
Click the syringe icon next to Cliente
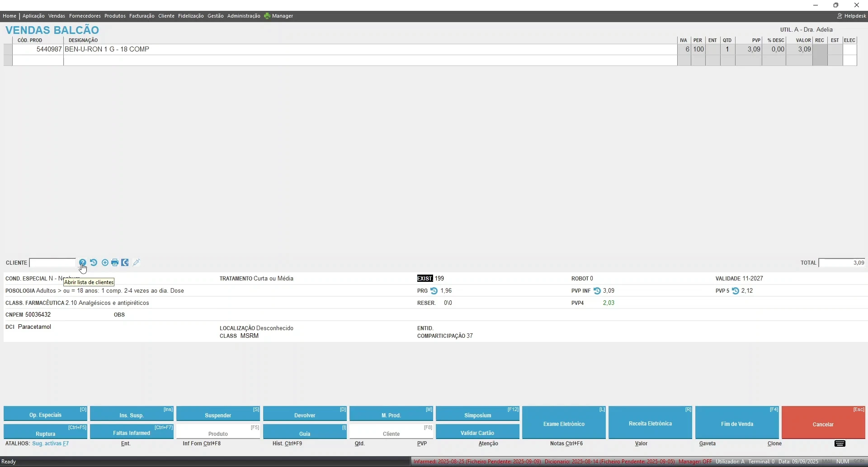tap(137, 262)
